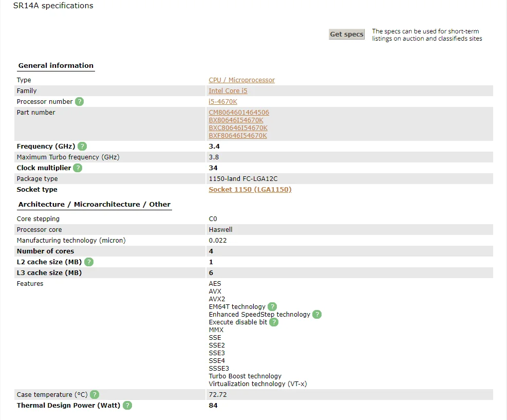Follow the Socket 1150 (LGA1150) link
The width and height of the screenshot is (507, 420).
pyautogui.click(x=250, y=190)
